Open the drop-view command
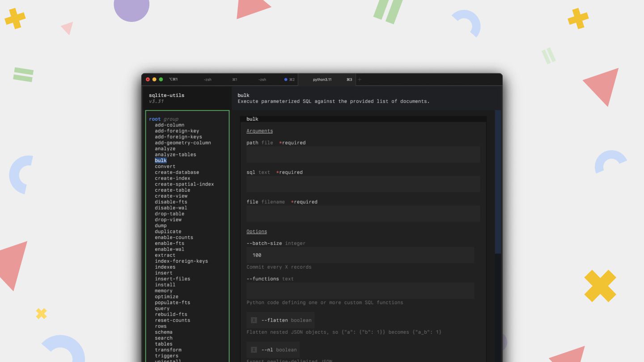Screen dimensions: 644x362 coord(168,219)
